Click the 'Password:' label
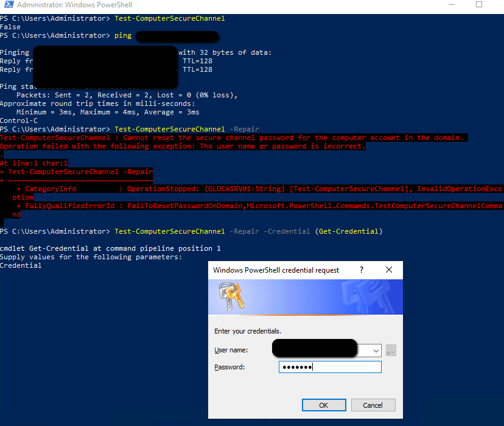Image resolution: width=504 pixels, height=426 pixels. pyautogui.click(x=229, y=367)
